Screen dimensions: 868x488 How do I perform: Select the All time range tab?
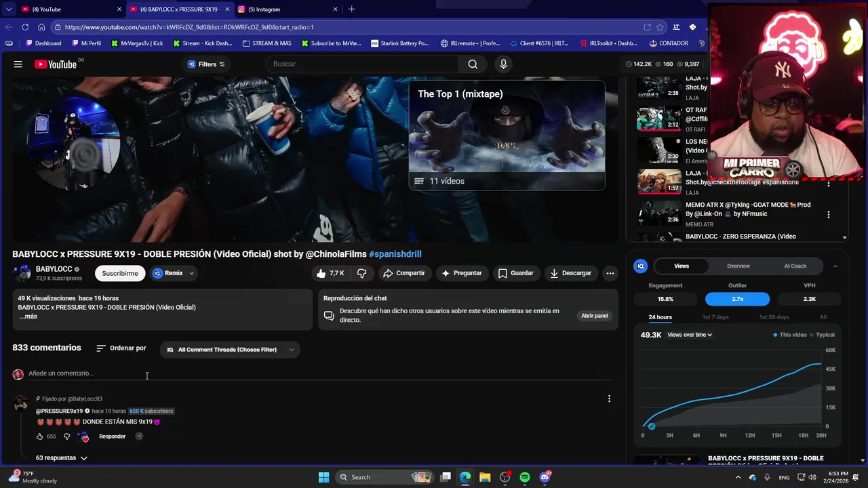point(823,317)
